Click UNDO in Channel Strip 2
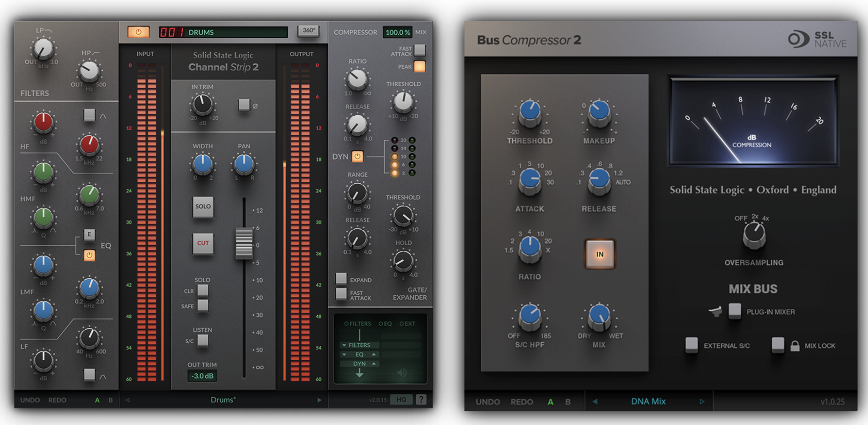 30,400
